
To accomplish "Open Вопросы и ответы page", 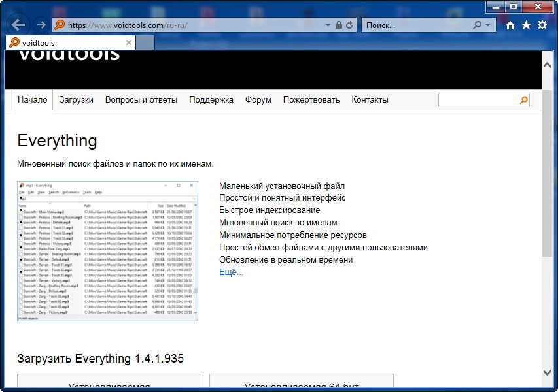I will pos(141,100).
